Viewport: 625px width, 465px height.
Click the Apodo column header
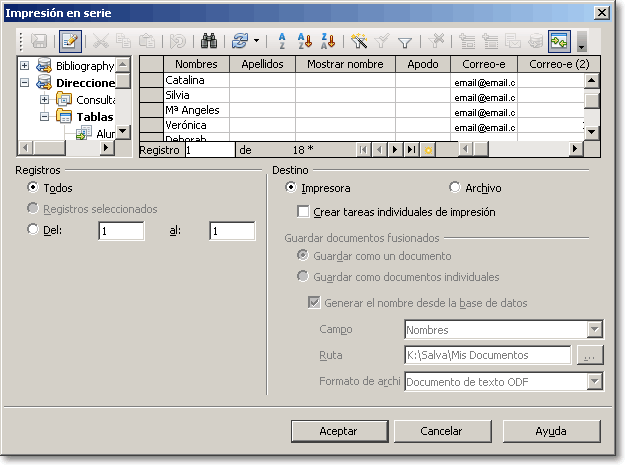[x=423, y=64]
